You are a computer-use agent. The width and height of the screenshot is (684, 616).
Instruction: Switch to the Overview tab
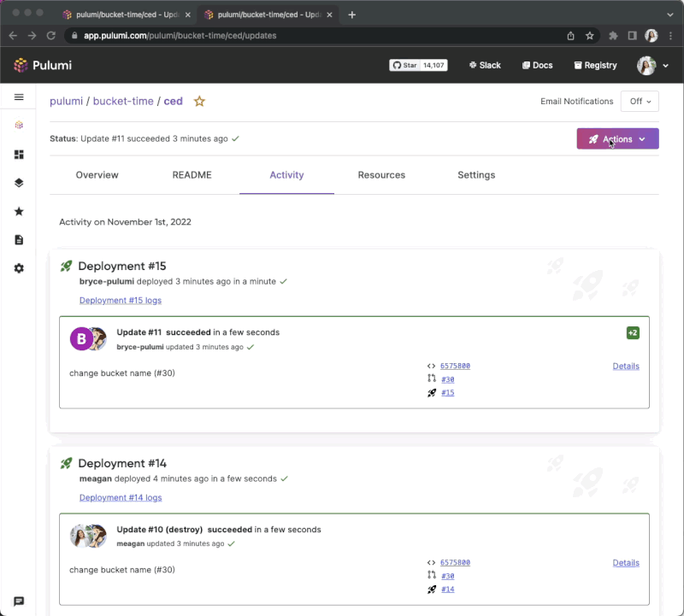pyautogui.click(x=97, y=175)
